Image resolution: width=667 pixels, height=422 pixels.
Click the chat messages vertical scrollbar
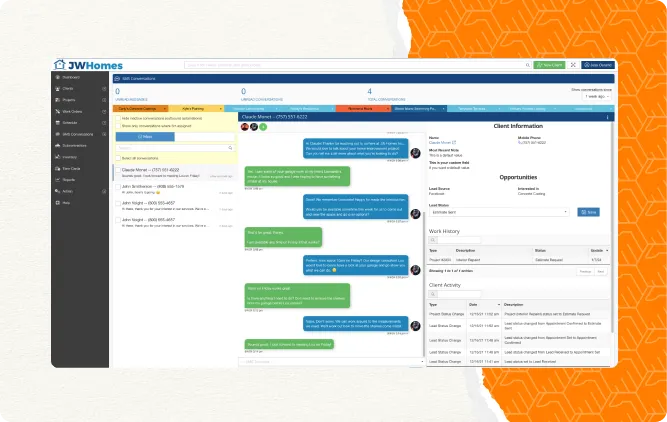[x=424, y=284]
